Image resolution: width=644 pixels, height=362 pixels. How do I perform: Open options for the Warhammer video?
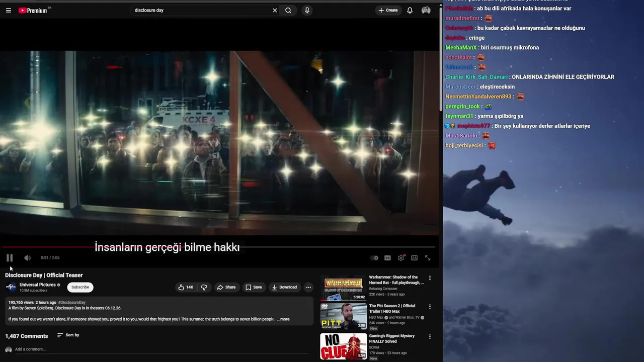tap(430, 278)
